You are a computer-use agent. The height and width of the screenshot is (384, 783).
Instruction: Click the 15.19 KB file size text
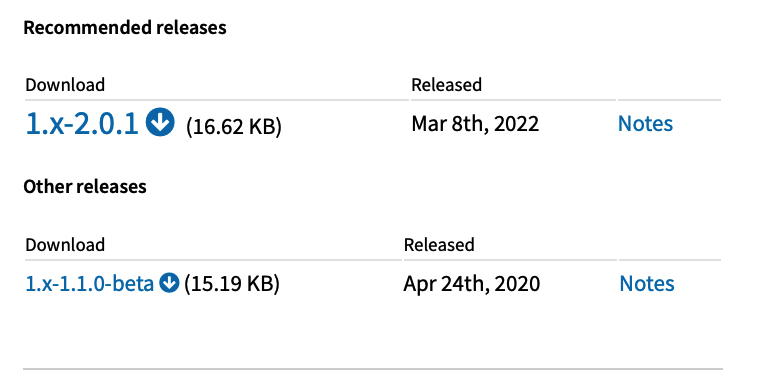[232, 284]
